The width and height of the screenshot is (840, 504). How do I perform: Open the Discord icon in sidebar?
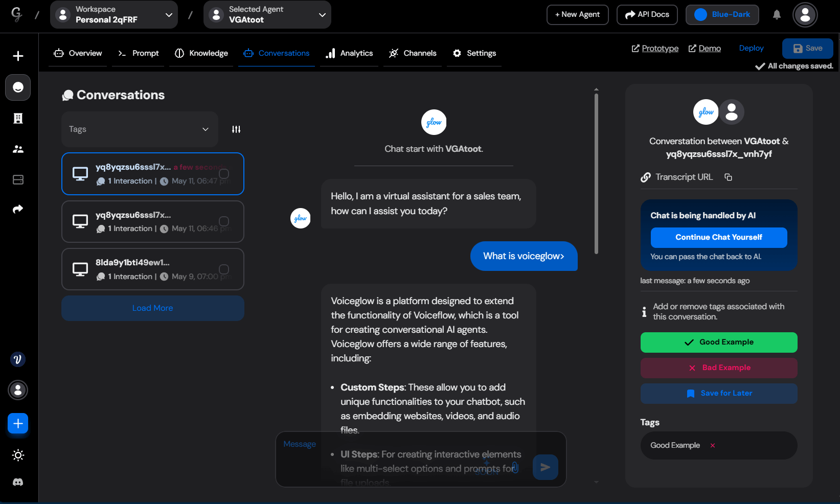click(x=18, y=482)
